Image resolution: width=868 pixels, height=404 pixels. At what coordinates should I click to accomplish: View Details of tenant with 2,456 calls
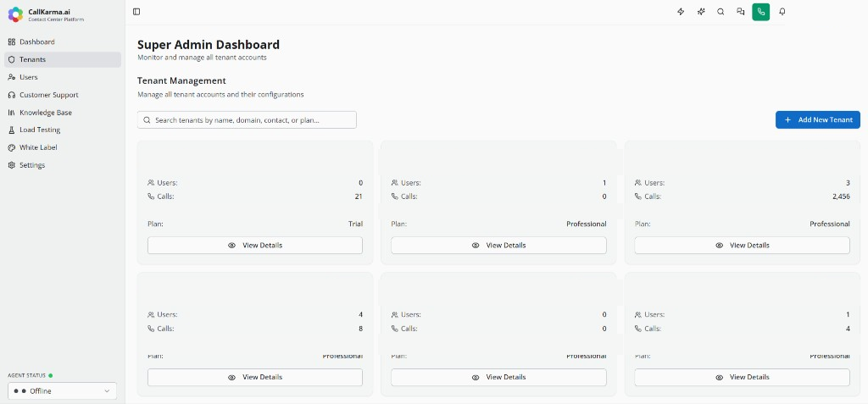[x=742, y=245]
